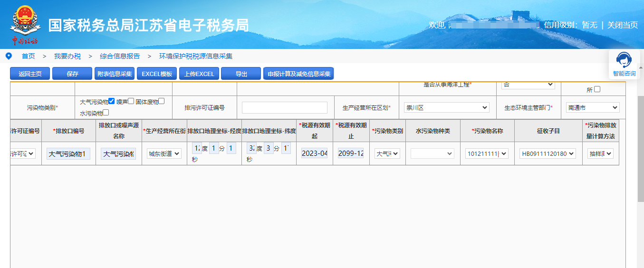Click the 返回主页 button
Screen dimensions: 644x268
(30, 74)
